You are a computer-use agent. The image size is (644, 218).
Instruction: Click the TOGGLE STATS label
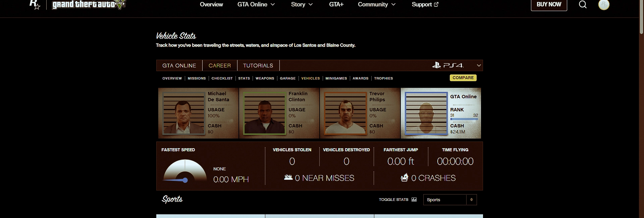(x=393, y=200)
